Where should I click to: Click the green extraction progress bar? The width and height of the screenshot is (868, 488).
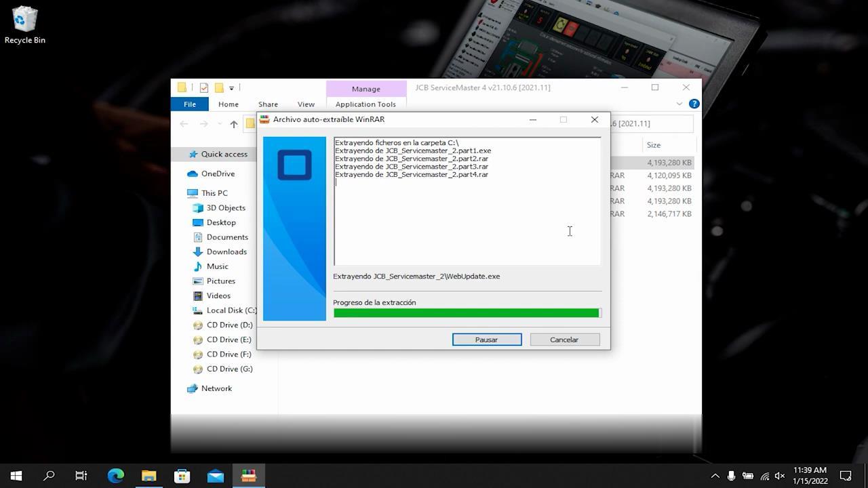(467, 312)
